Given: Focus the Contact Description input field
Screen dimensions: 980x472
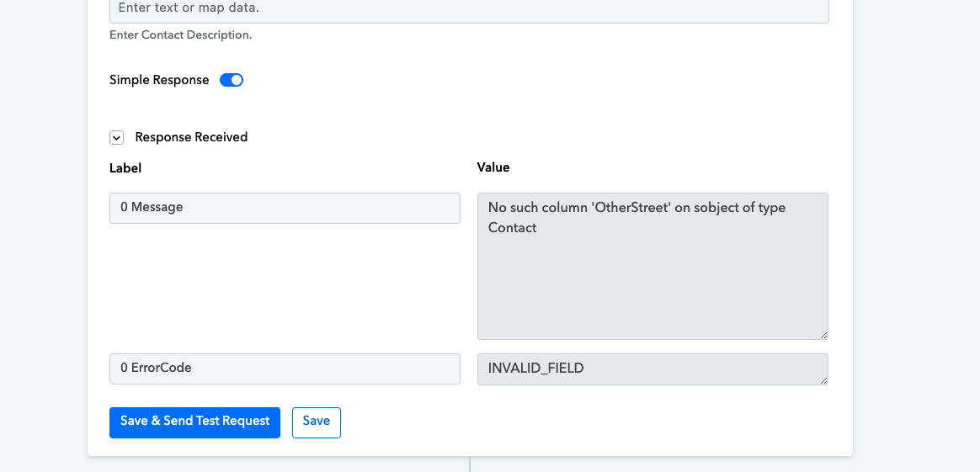Looking at the screenshot, I should [470, 10].
